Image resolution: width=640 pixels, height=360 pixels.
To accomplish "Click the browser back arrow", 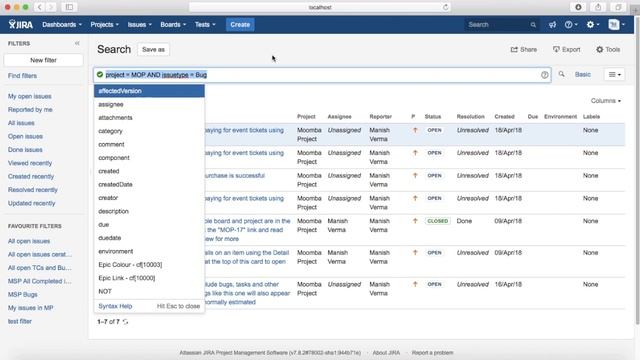I will click(39, 7).
